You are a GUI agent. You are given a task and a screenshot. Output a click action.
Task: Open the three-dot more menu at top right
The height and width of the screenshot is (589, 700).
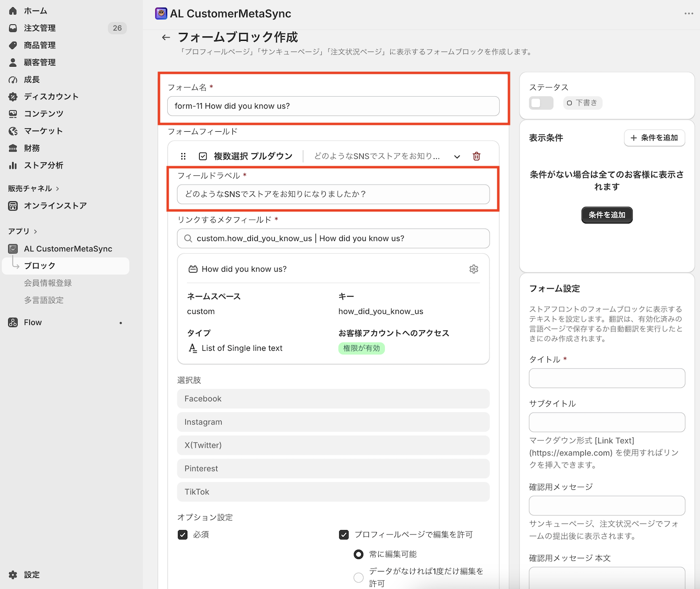coord(689,14)
